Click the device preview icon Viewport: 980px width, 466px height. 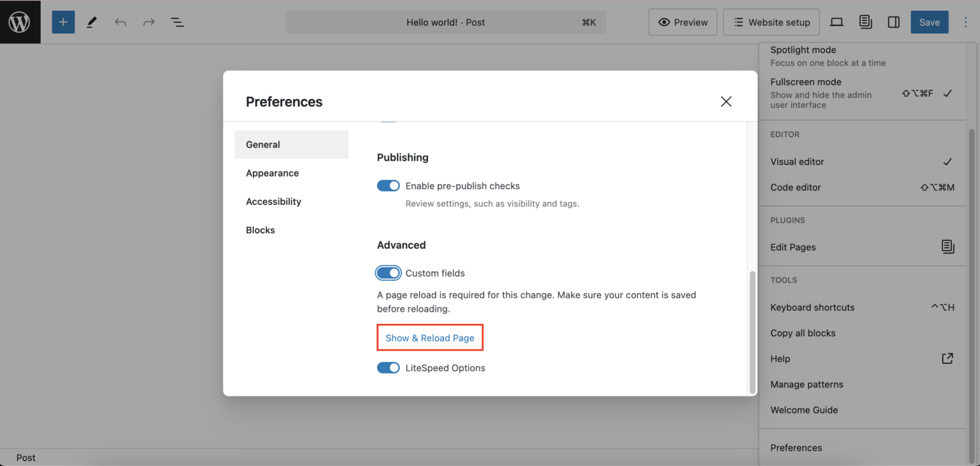(x=836, y=22)
